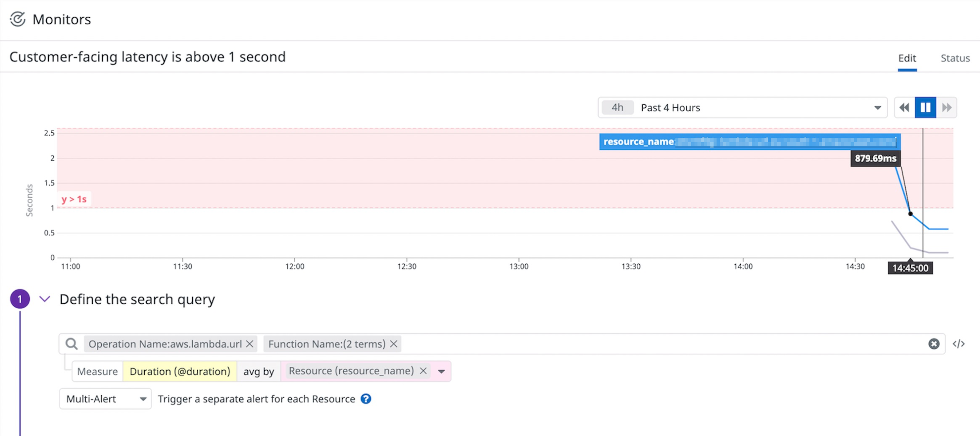980x436 pixels.
Task: Click the resource_name legend label on the chart
Action: pyautogui.click(x=639, y=142)
